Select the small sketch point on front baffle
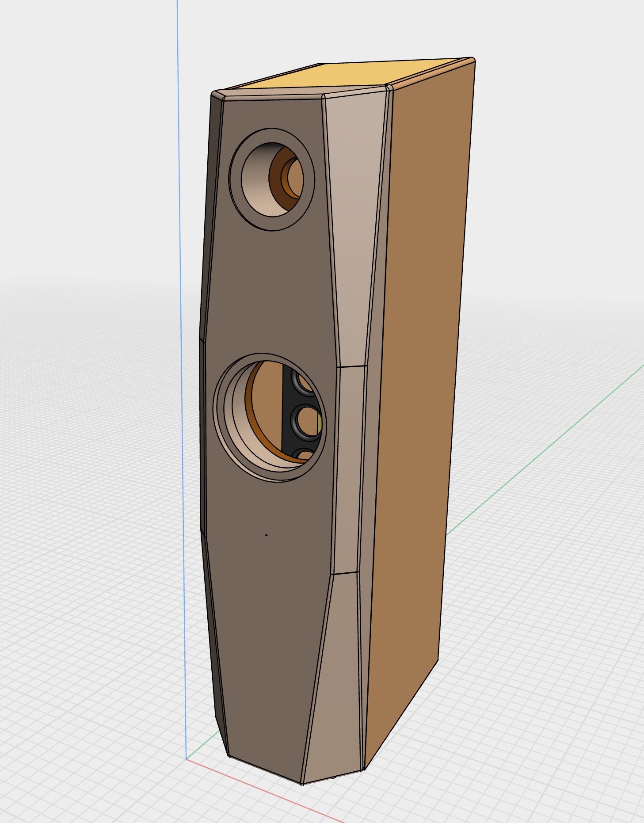Viewport: 644px width, 823px height. tap(266, 535)
